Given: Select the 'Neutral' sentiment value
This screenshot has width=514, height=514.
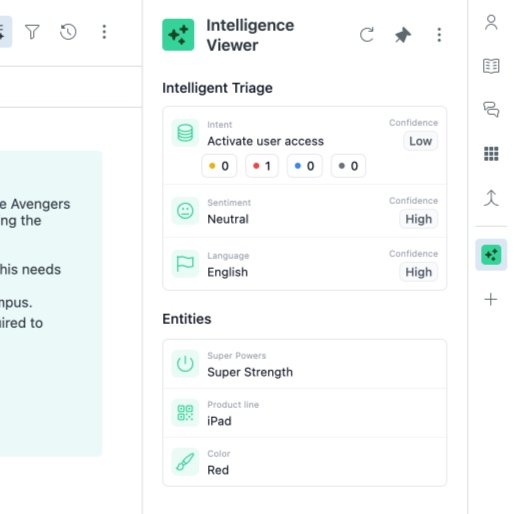Looking at the screenshot, I should (x=228, y=219).
